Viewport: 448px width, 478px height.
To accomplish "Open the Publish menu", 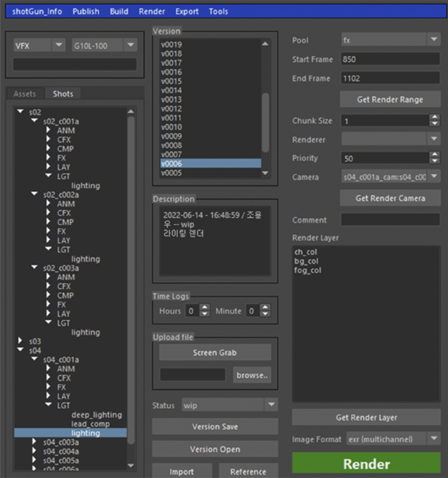I will coord(86,11).
